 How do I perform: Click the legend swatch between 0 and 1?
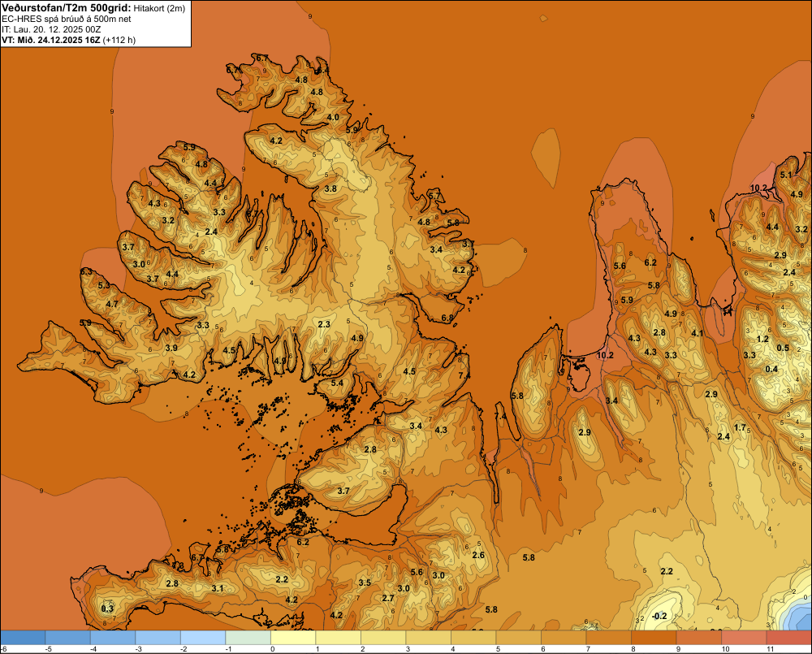(x=294, y=638)
